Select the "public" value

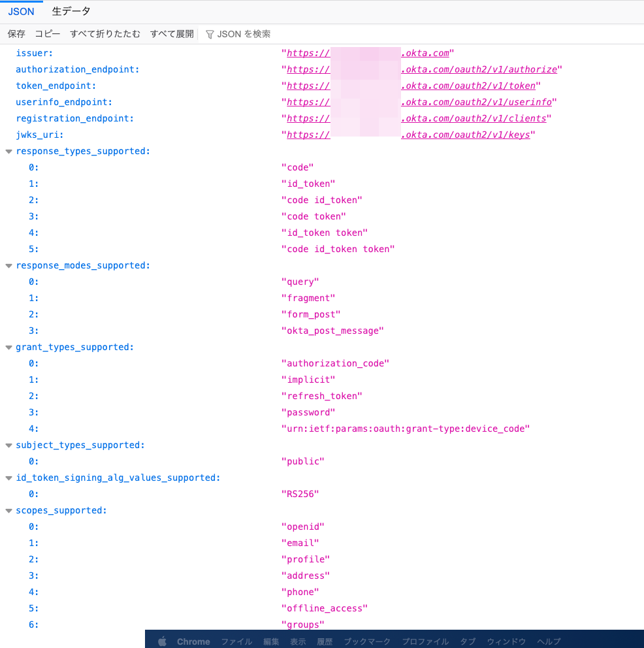tap(303, 461)
